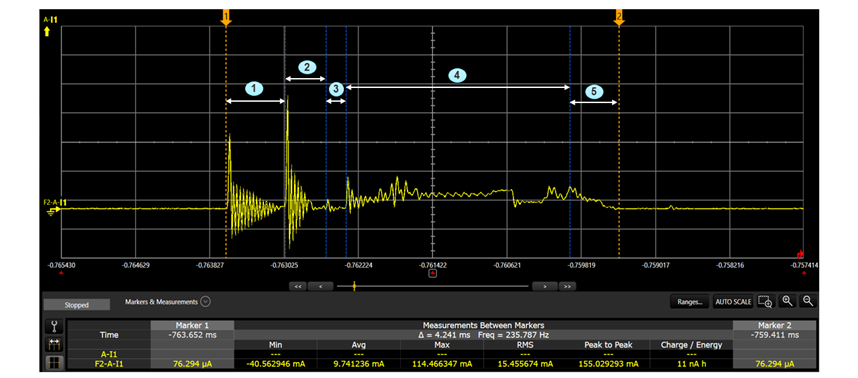The width and height of the screenshot is (858, 378).
Task: Open the wrench settings icon
Action: click(54, 327)
